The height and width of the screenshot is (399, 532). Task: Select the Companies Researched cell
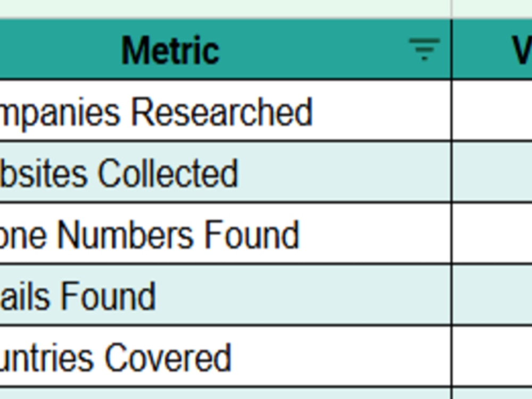[225, 110]
